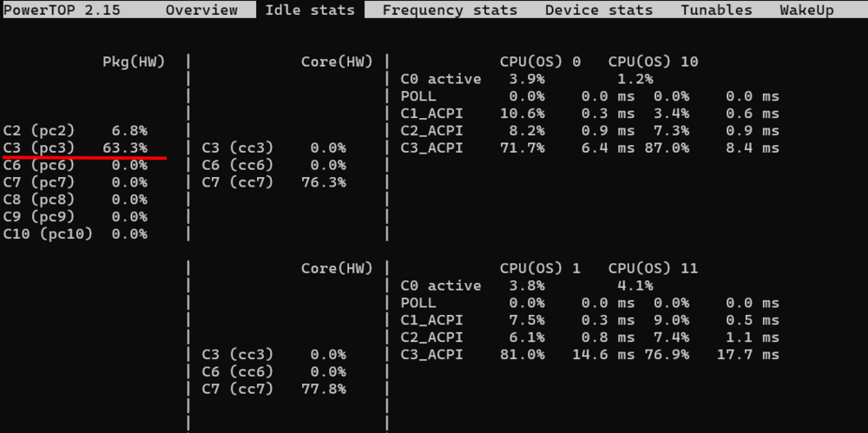Select the C10 (pc10) package row
The height and width of the screenshot is (433, 868).
(76, 233)
